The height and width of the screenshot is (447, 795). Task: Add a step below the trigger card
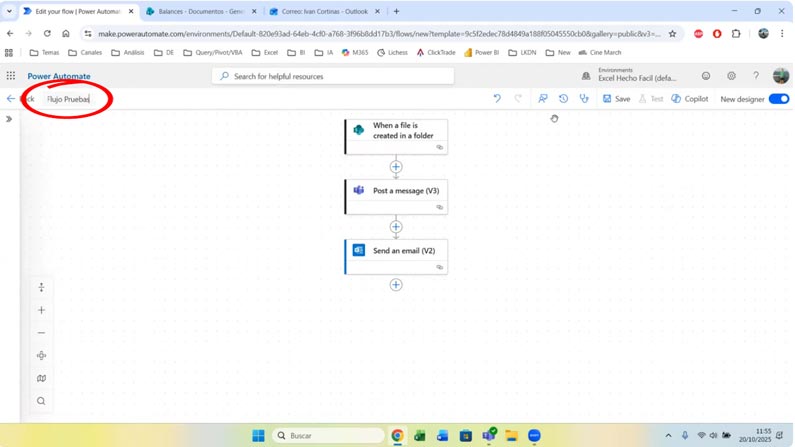(x=396, y=167)
